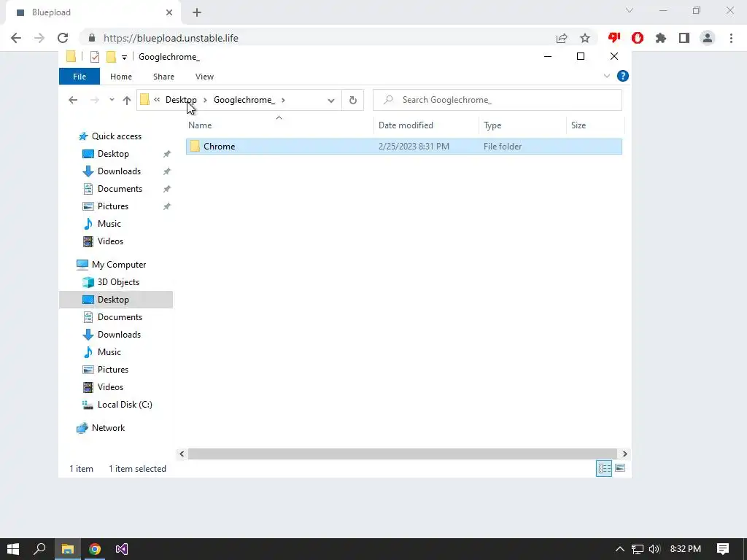
Task: Click the Explorer forward arrow
Action: click(x=95, y=100)
